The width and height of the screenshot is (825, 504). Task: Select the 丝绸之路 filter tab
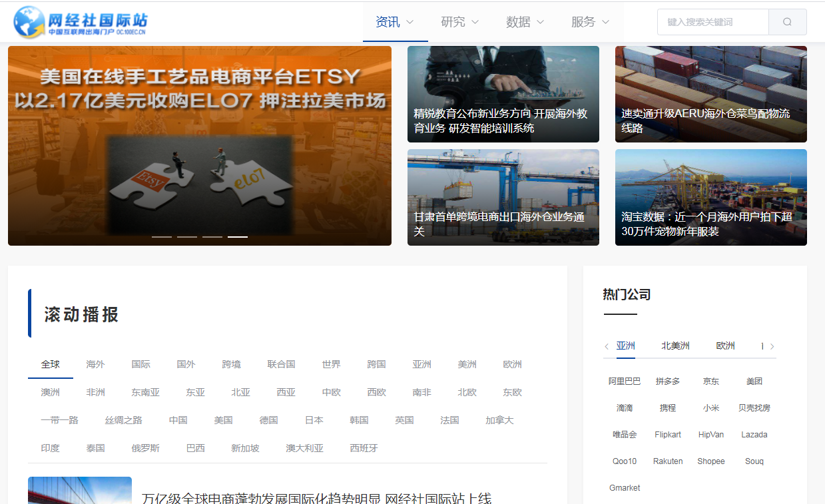coord(124,420)
